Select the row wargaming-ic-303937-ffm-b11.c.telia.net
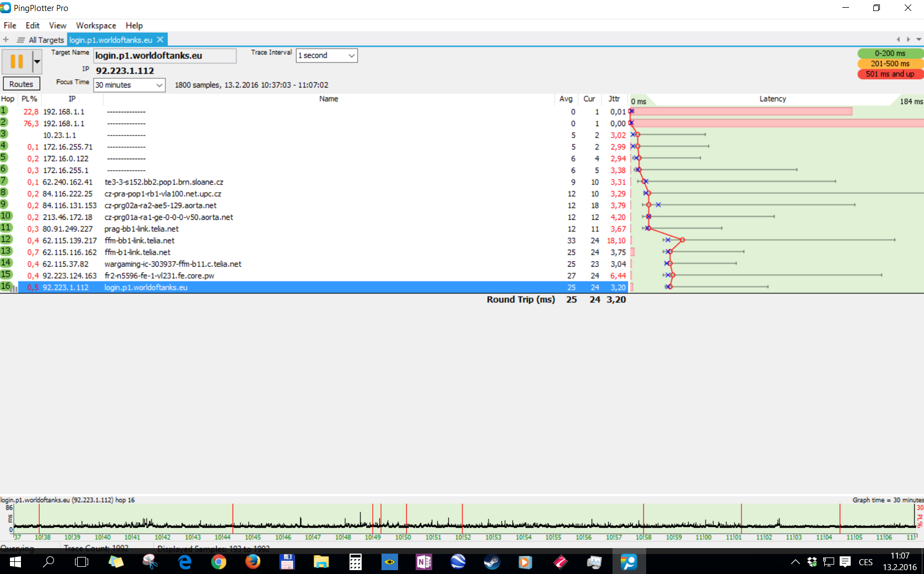 click(x=314, y=264)
